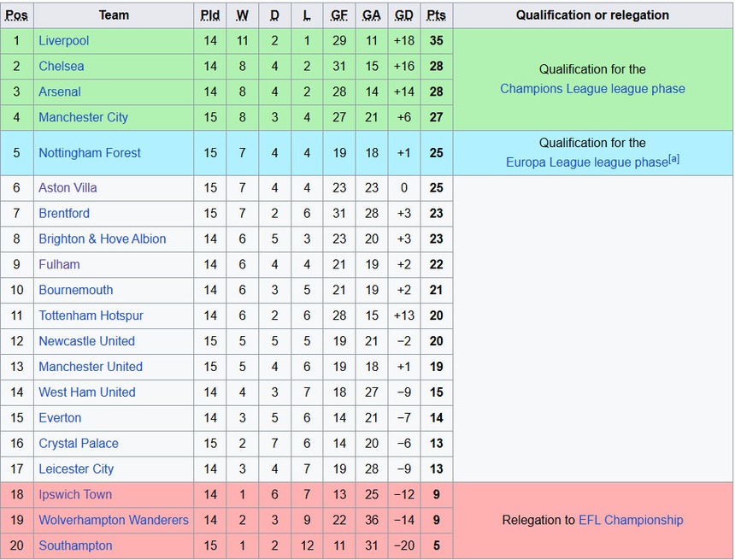Open Arsenal's team page
The height and width of the screenshot is (560, 735).
[60, 91]
